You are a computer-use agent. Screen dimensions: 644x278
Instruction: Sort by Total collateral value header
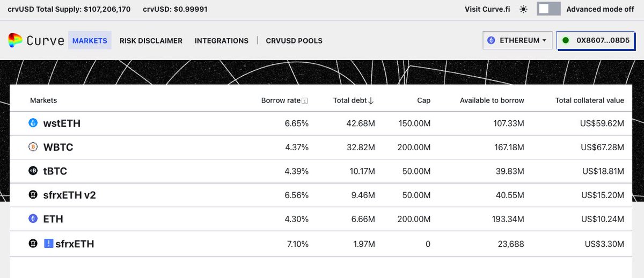tap(589, 100)
